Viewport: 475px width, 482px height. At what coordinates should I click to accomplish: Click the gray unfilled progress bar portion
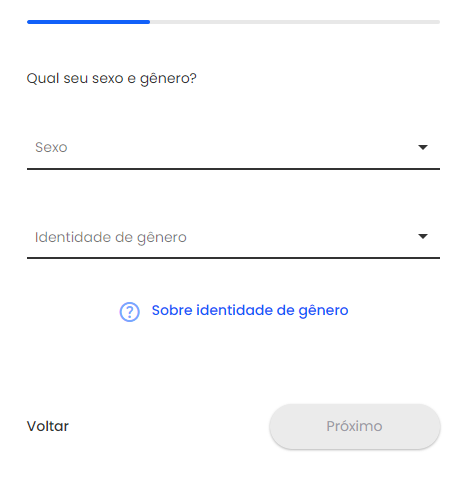tap(295, 22)
